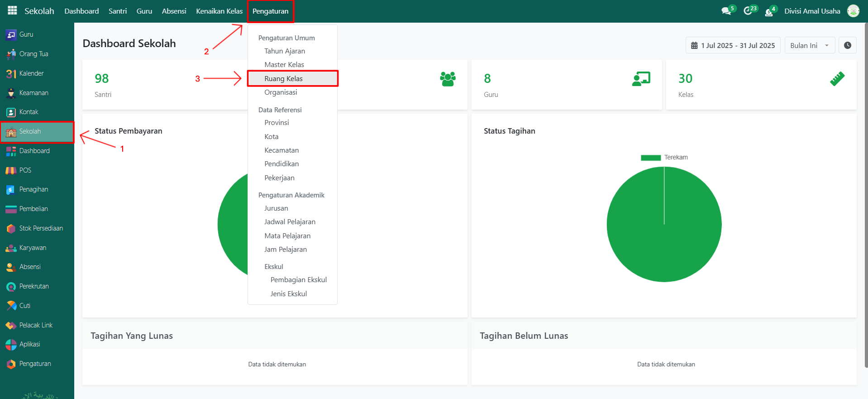868x399 pixels.
Task: Open the date range picker field
Action: [733, 45]
